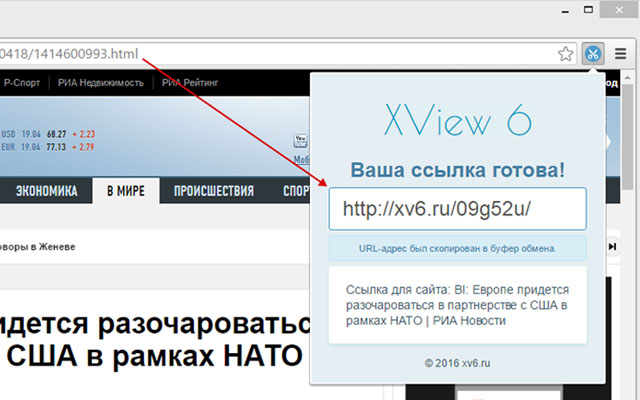Viewport: 640px width, 400px height.
Task: Minimize the browser window
Action: (x=565, y=11)
